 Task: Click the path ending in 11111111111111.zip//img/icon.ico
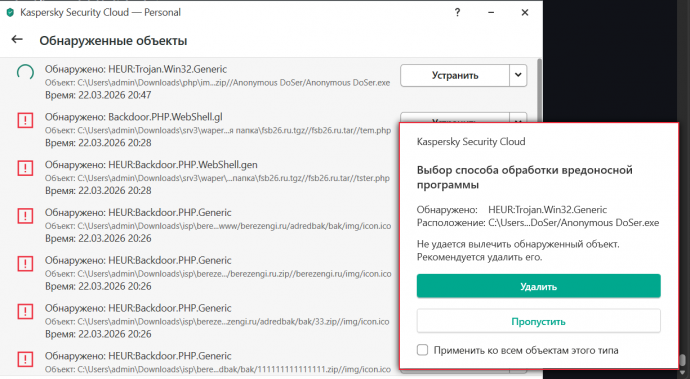(218, 369)
